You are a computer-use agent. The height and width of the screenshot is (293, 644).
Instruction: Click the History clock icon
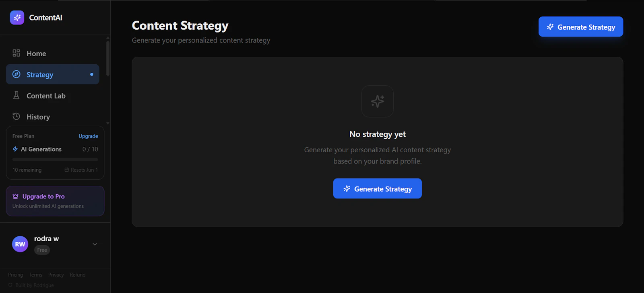16,117
